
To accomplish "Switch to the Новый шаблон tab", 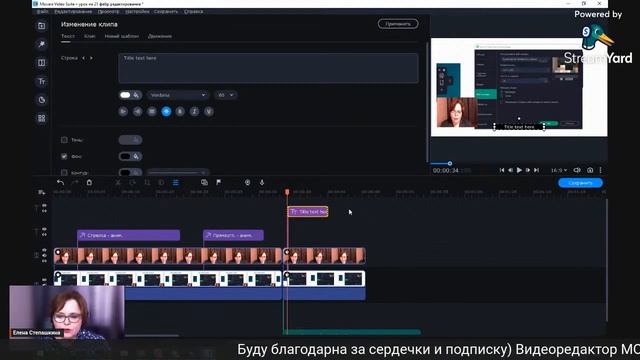I will tap(122, 36).
